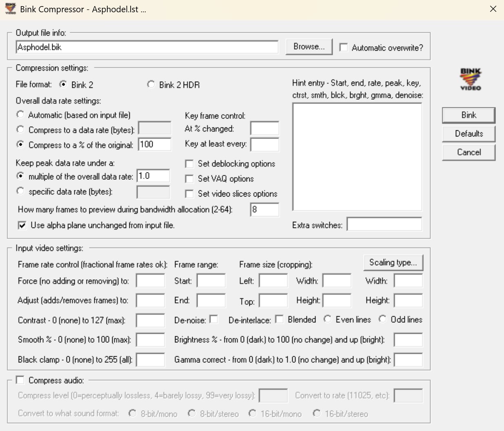
Task: Select Odd lines de-interlace option
Action: click(x=382, y=319)
